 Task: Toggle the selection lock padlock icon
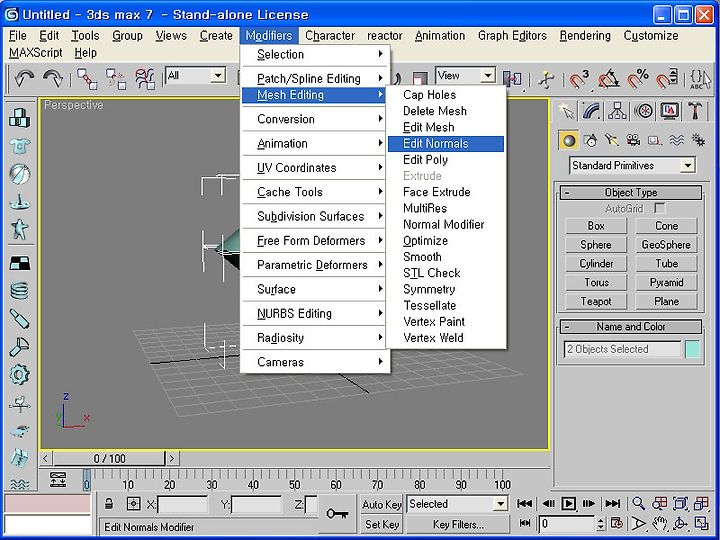click(x=109, y=504)
